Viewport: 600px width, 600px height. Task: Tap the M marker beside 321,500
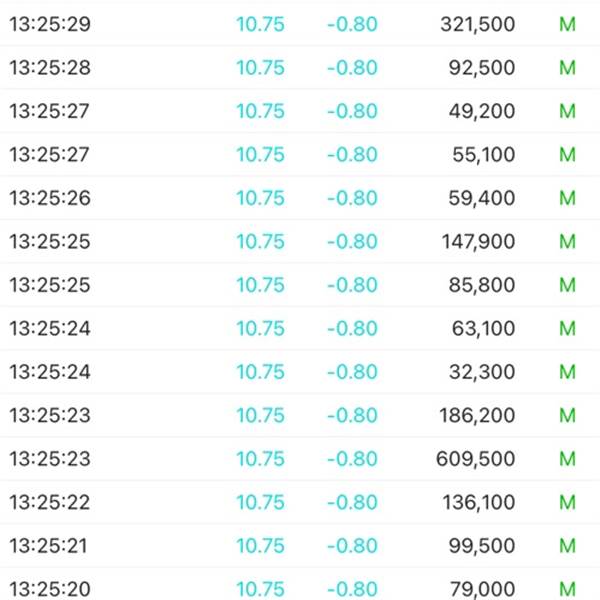pos(567,24)
